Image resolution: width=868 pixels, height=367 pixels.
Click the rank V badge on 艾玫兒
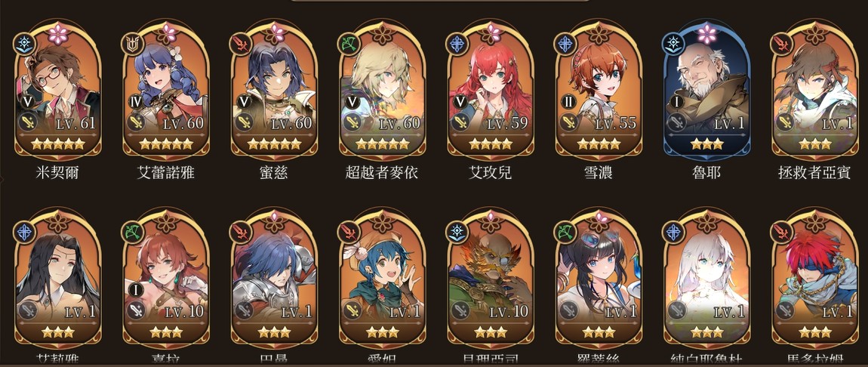coord(459,103)
